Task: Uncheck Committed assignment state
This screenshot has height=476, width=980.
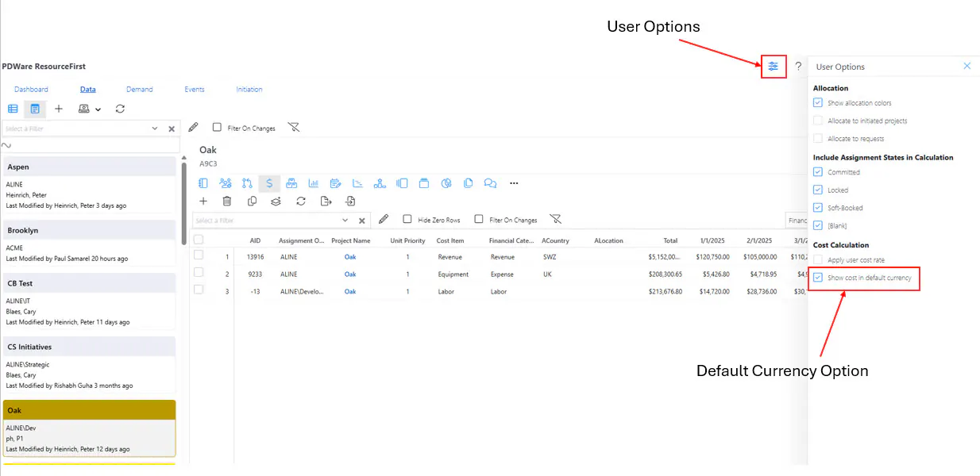Action: pos(818,172)
